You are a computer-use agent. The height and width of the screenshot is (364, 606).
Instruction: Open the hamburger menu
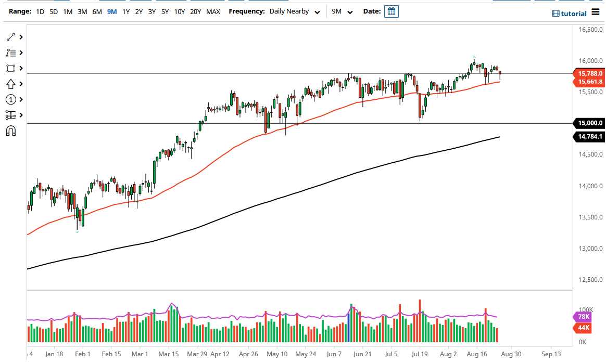(595, 12)
